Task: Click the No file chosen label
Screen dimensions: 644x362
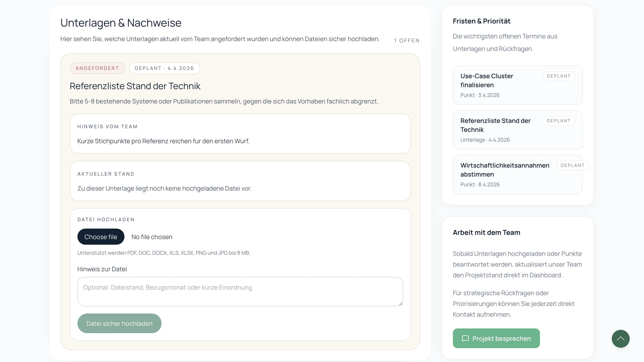Action: coord(152,237)
